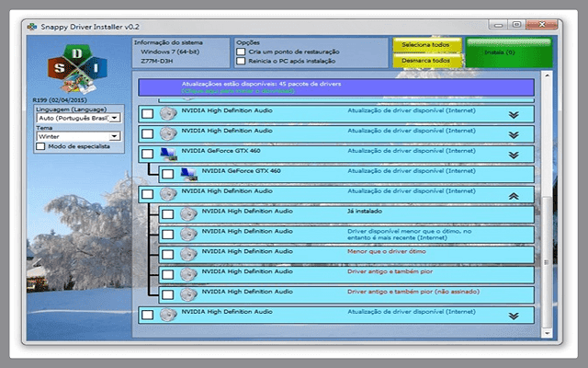This screenshot has height=368, width=588.
Task: Click the 'R199 (02/04/2015)' version text
Action: 60,100
